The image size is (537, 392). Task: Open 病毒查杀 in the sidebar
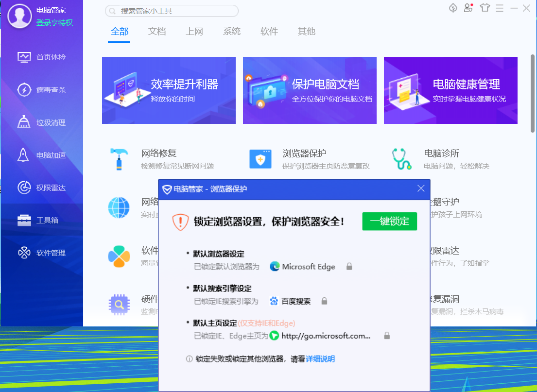42,90
